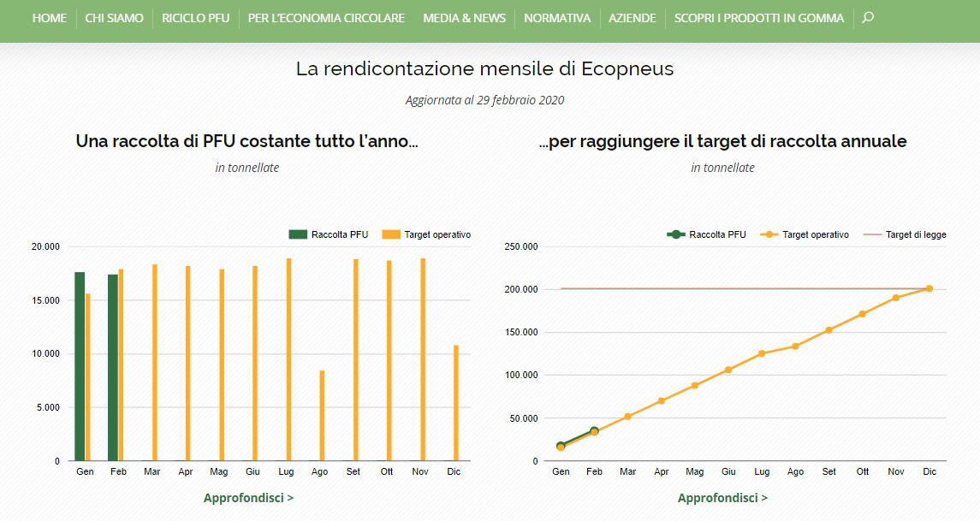Follow Approfondisci link under the monthly bar chart

pos(249,498)
